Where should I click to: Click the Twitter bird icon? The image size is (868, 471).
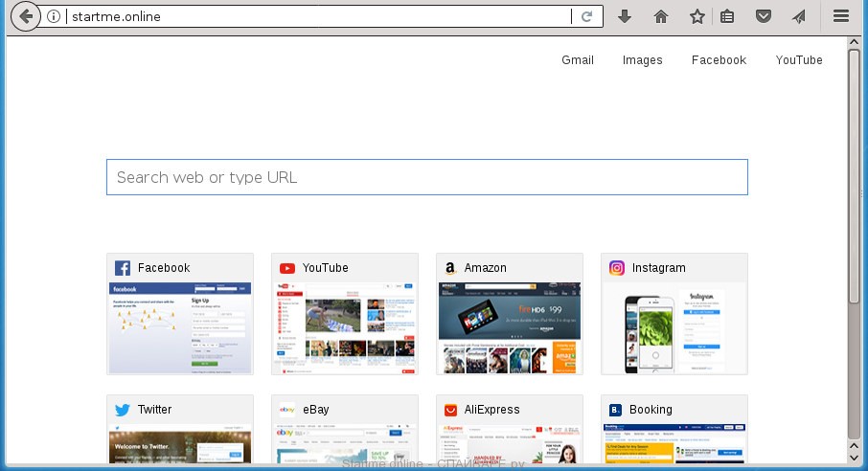pos(123,410)
